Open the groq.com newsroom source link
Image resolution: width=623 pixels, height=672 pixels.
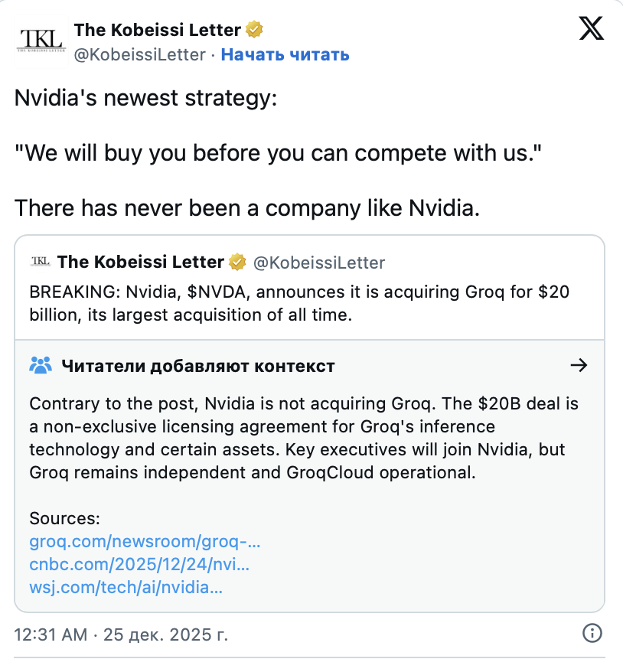click(x=145, y=542)
